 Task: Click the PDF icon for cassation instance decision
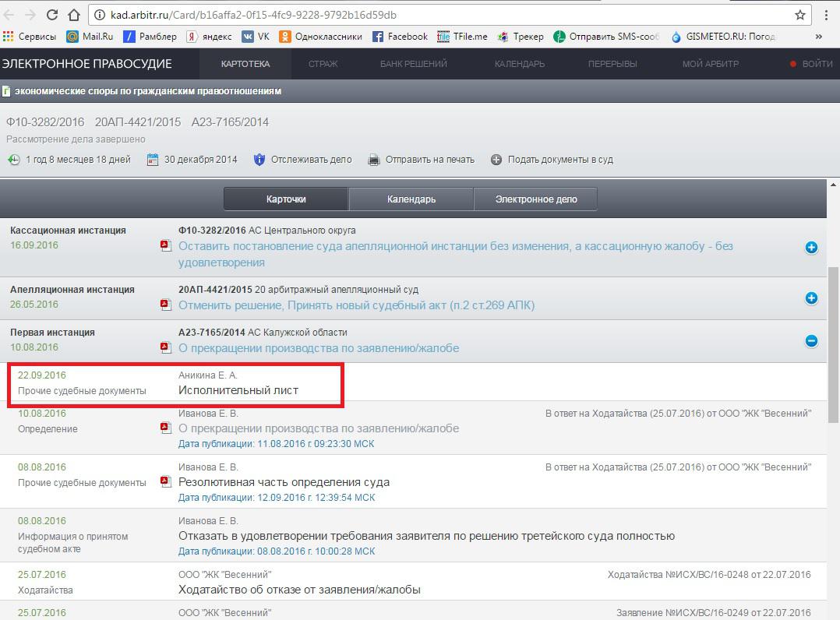point(165,246)
